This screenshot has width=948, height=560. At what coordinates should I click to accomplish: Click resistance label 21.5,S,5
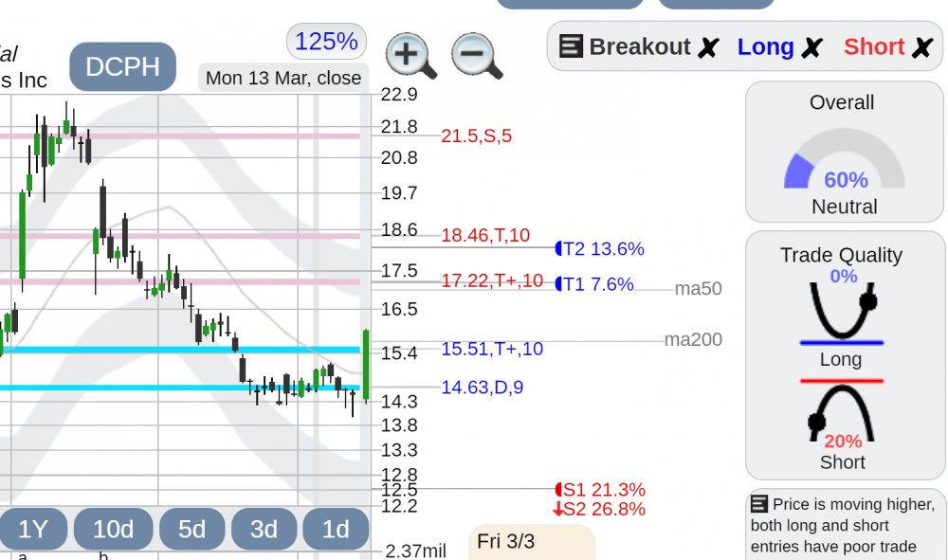point(477,135)
